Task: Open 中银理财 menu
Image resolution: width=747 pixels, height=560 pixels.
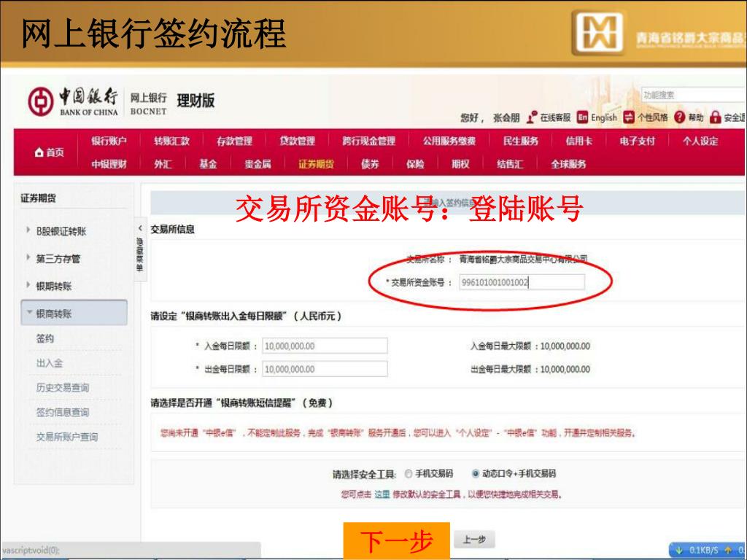Action: [x=109, y=164]
